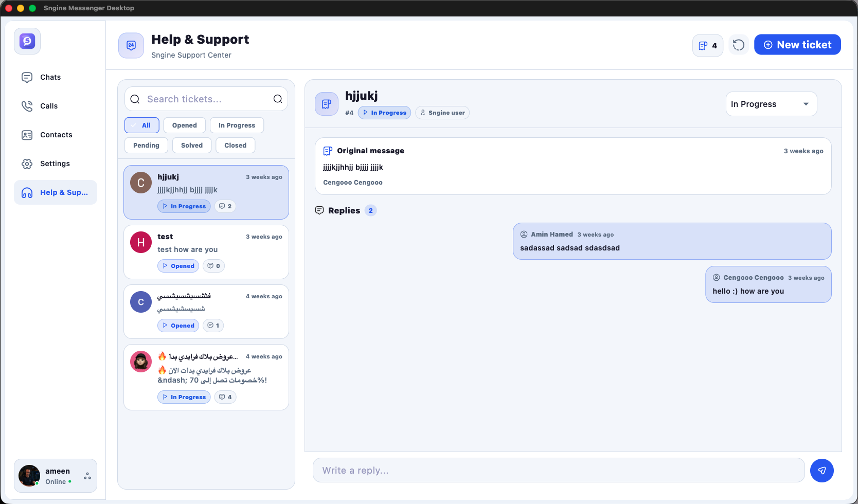Click the blue C avatar on Arabic ticket

pos(141,302)
